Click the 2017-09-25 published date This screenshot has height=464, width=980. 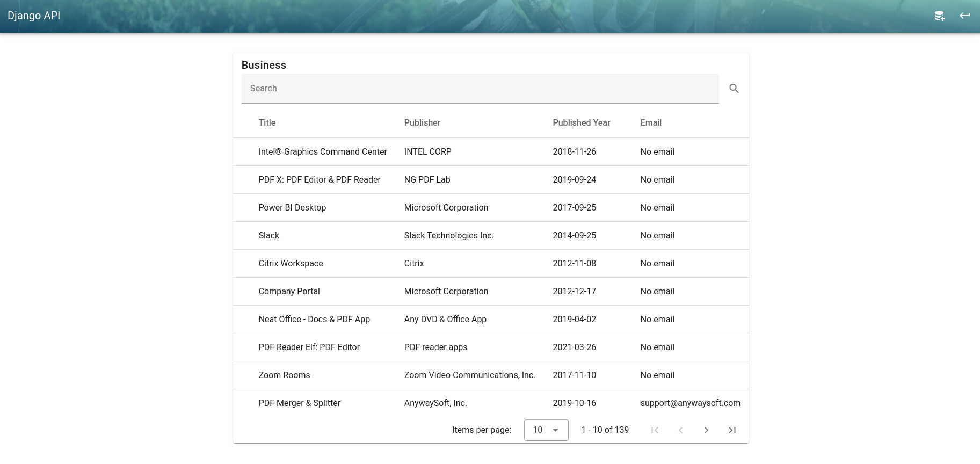point(575,208)
